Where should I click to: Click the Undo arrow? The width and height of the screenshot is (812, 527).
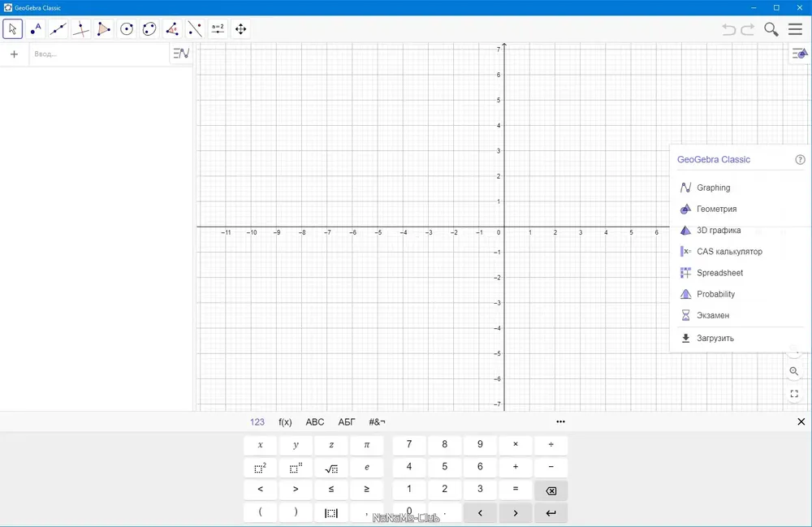pos(728,29)
